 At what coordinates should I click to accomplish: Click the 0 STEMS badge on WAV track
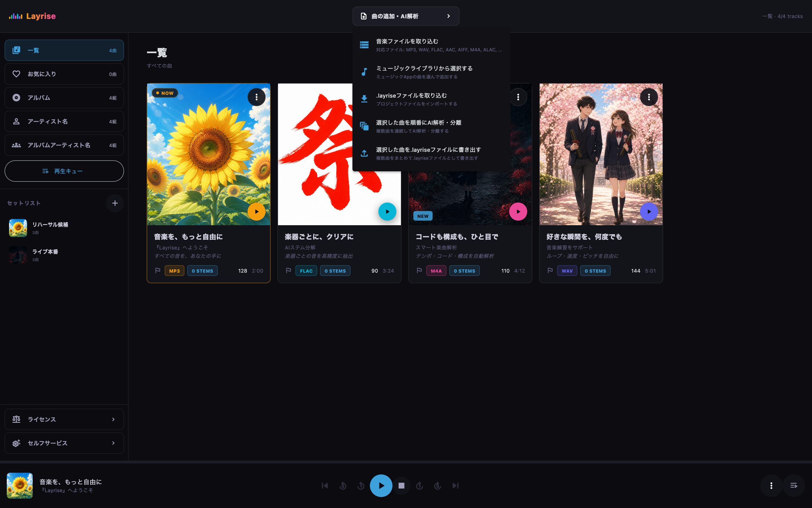pyautogui.click(x=595, y=271)
